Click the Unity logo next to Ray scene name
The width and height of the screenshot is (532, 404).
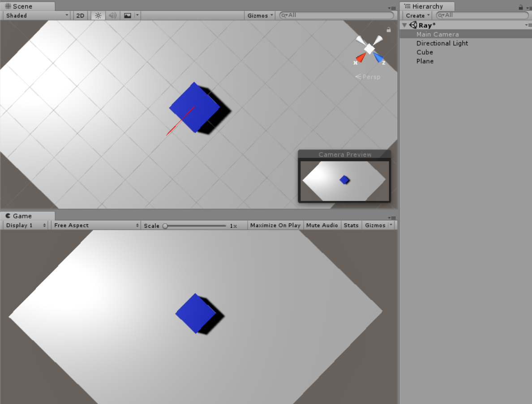(x=412, y=25)
